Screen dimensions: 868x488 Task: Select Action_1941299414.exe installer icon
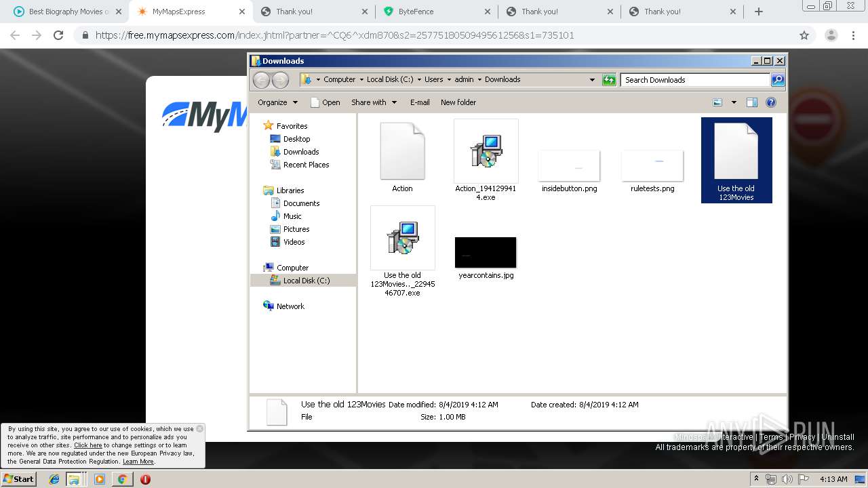486,151
